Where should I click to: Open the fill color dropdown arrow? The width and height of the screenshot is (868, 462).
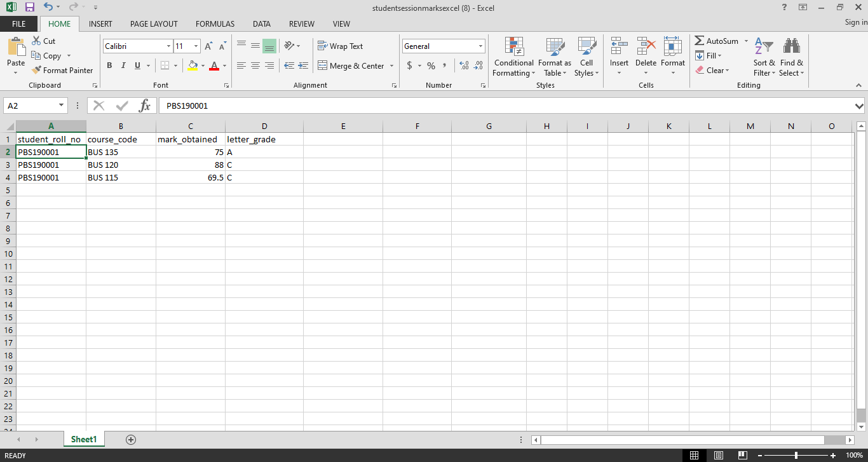point(203,65)
